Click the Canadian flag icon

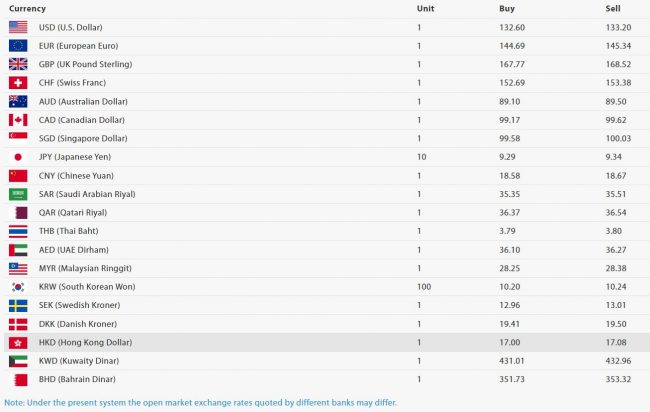point(18,120)
